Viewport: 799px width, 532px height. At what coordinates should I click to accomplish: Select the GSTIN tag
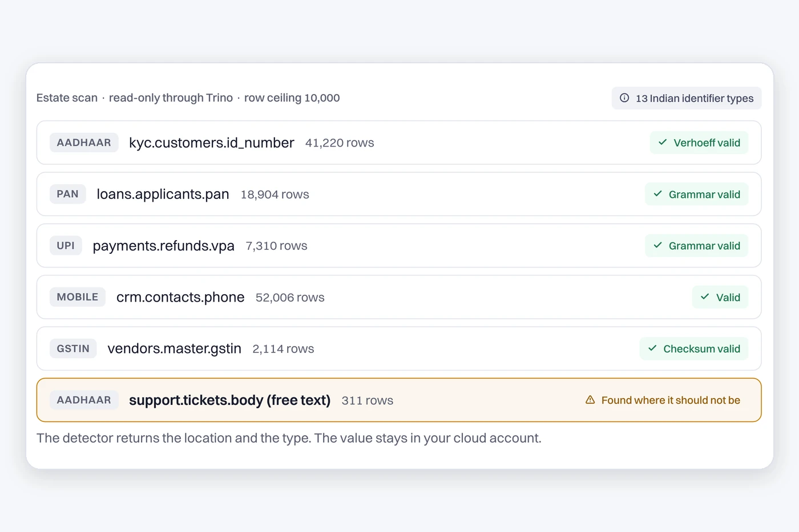point(73,348)
